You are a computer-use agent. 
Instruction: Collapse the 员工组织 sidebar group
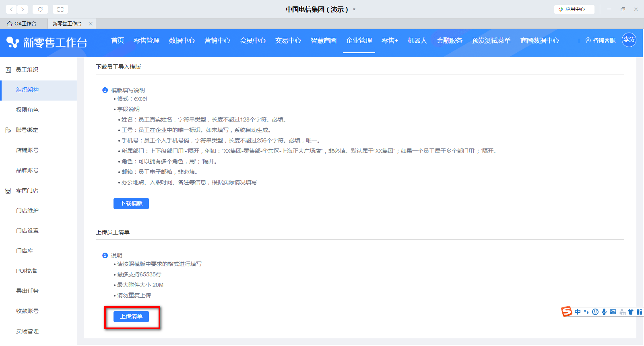(27, 70)
